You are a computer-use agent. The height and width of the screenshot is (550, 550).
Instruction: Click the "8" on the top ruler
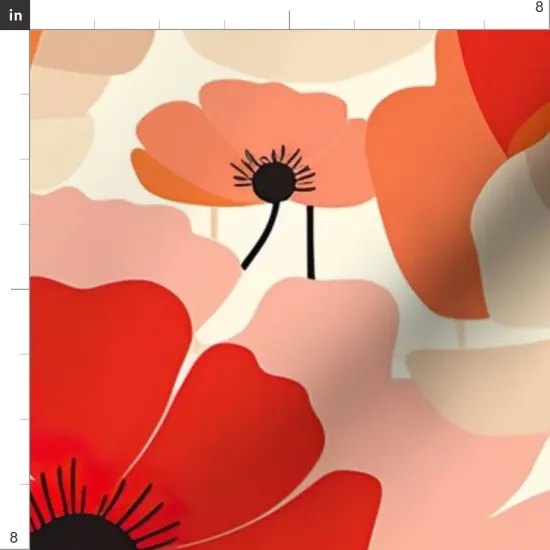pyautogui.click(x=539, y=7)
